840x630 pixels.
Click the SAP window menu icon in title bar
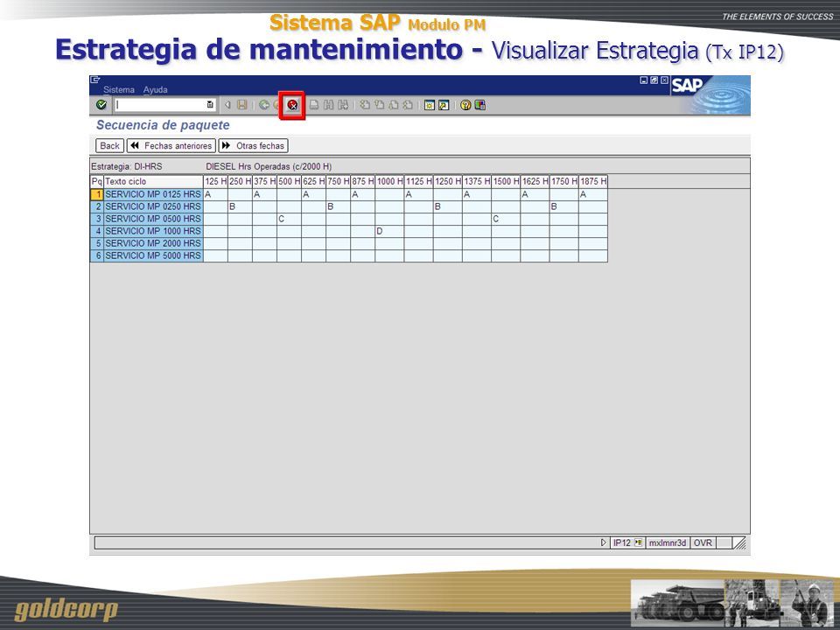pyautogui.click(x=95, y=80)
